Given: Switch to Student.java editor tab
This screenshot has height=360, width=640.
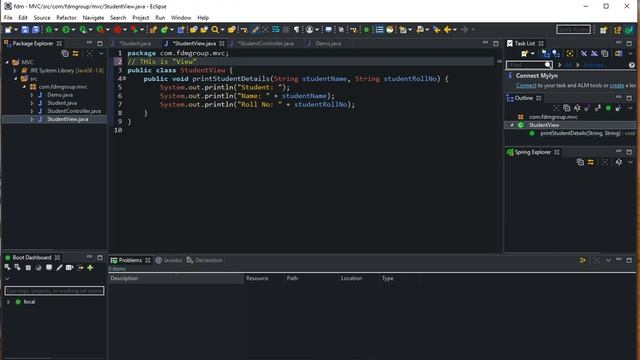Looking at the screenshot, I should [x=135, y=43].
